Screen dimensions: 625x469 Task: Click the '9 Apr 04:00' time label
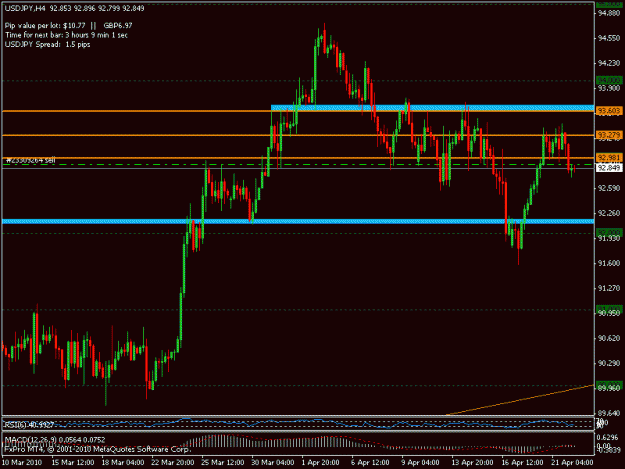tap(421, 463)
